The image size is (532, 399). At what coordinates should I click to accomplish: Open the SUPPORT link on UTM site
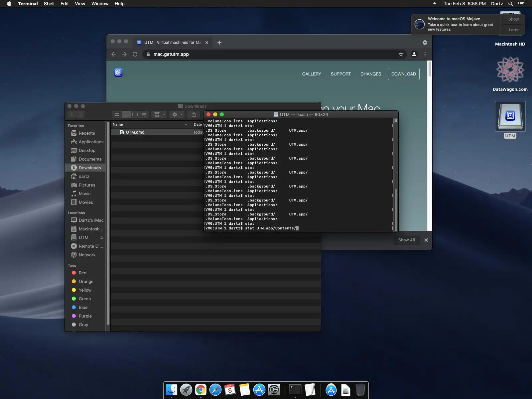click(341, 74)
